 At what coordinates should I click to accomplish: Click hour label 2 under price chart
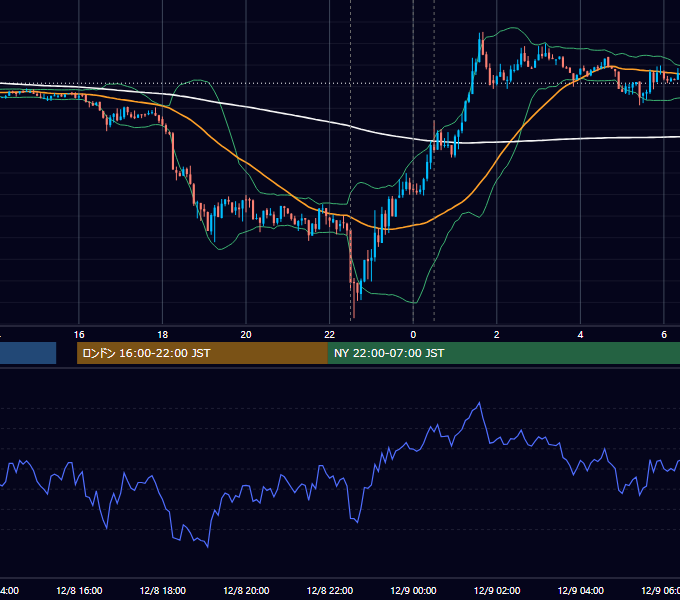[x=497, y=335]
